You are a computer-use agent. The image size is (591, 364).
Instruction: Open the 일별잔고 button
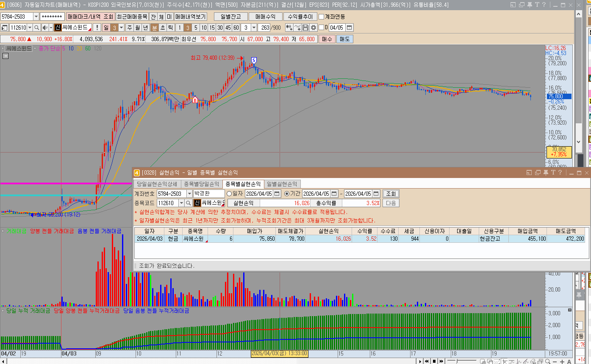[230, 17]
